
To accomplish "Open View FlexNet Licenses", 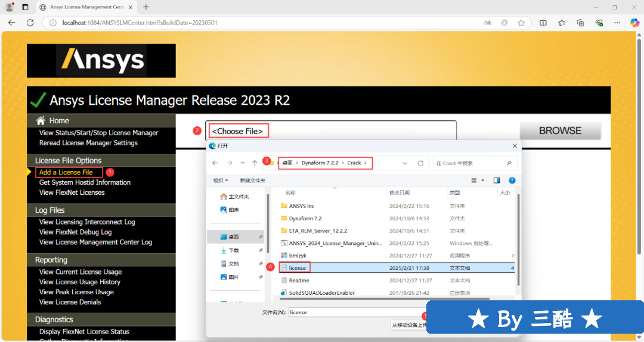I will tap(72, 192).
